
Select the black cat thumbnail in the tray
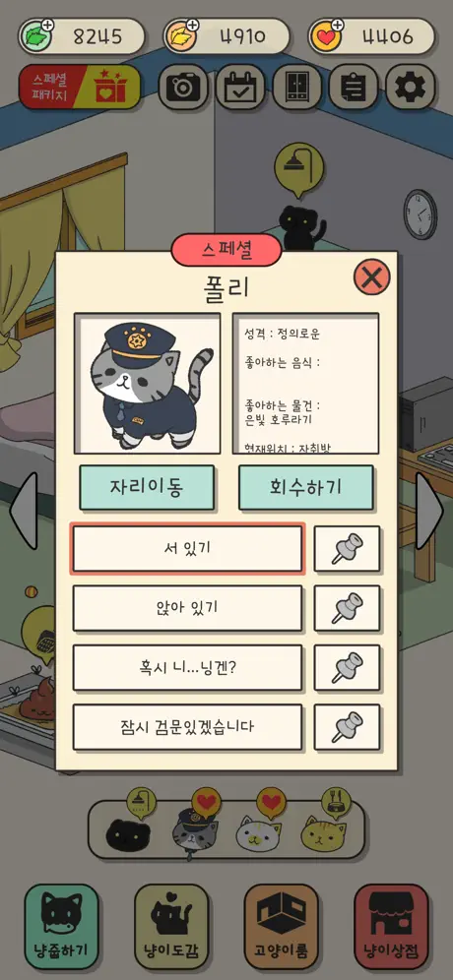click(128, 834)
